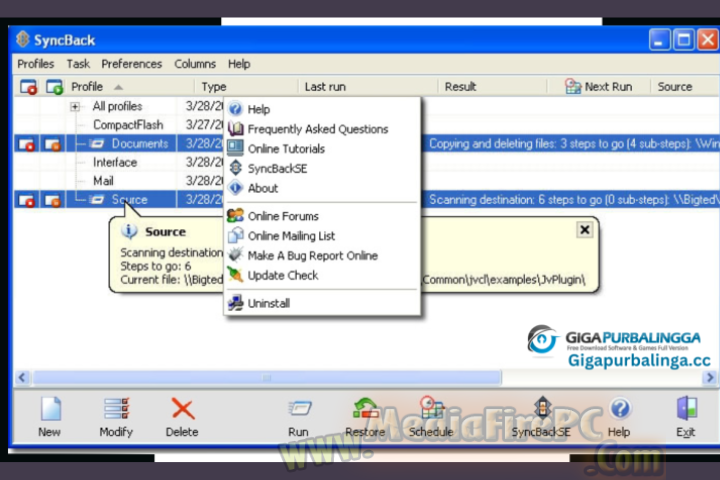The width and height of the screenshot is (720, 480).
Task: Click the Run profile toolbar icon
Action: coord(299,408)
